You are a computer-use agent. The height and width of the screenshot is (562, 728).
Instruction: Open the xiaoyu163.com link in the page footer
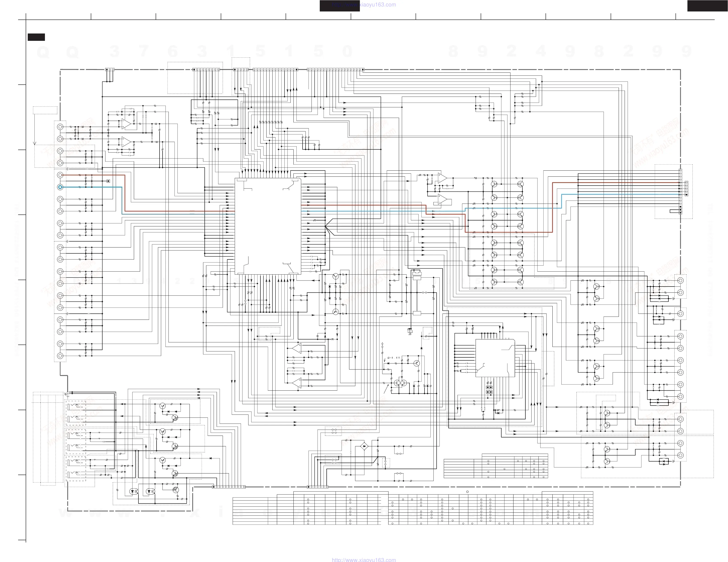click(364, 560)
